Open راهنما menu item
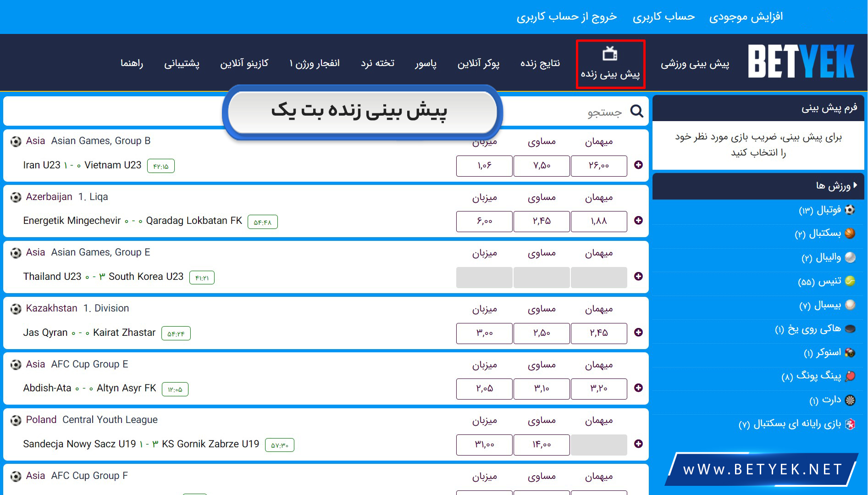 pos(132,63)
